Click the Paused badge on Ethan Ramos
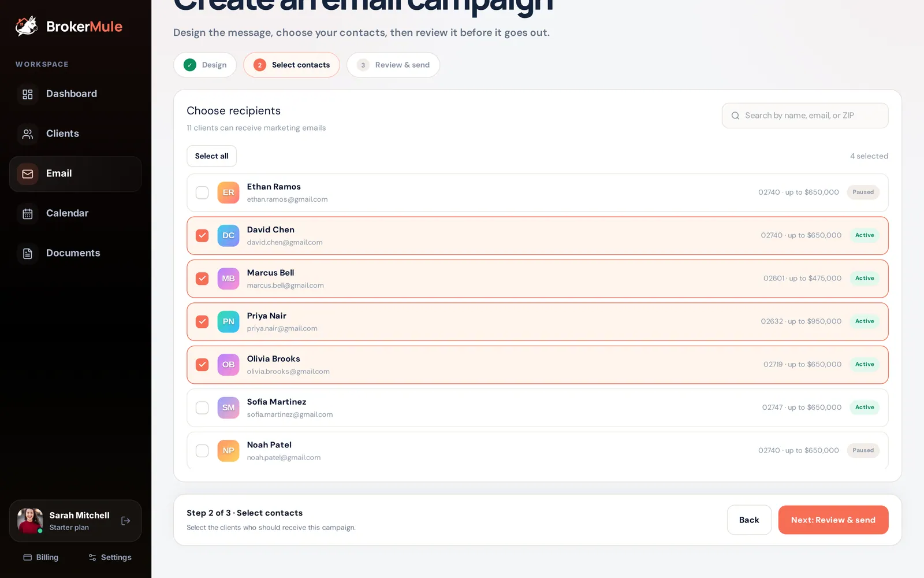The height and width of the screenshot is (578, 924). click(863, 192)
